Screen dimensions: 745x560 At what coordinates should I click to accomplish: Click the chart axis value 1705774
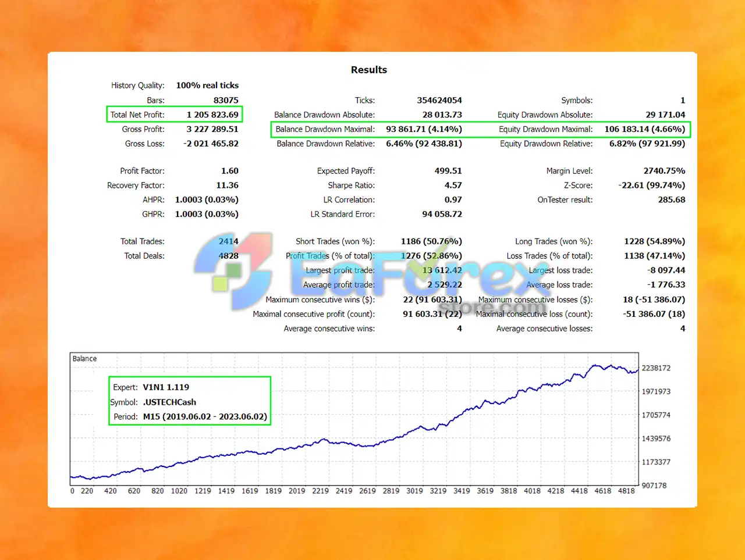click(x=656, y=415)
